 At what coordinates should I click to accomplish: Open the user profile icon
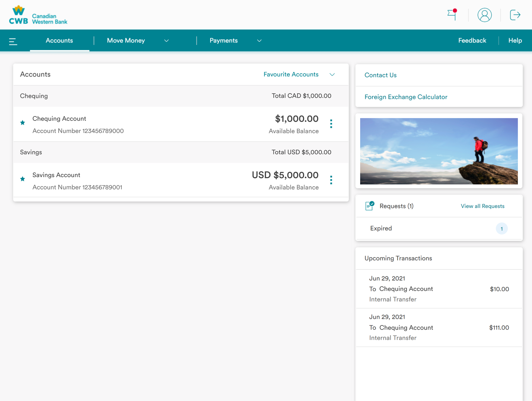click(484, 15)
